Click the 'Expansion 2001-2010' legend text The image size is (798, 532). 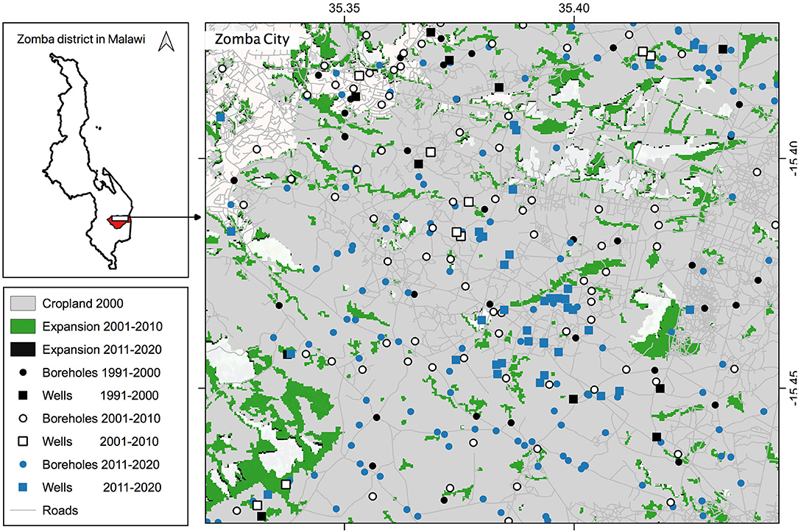click(102, 327)
